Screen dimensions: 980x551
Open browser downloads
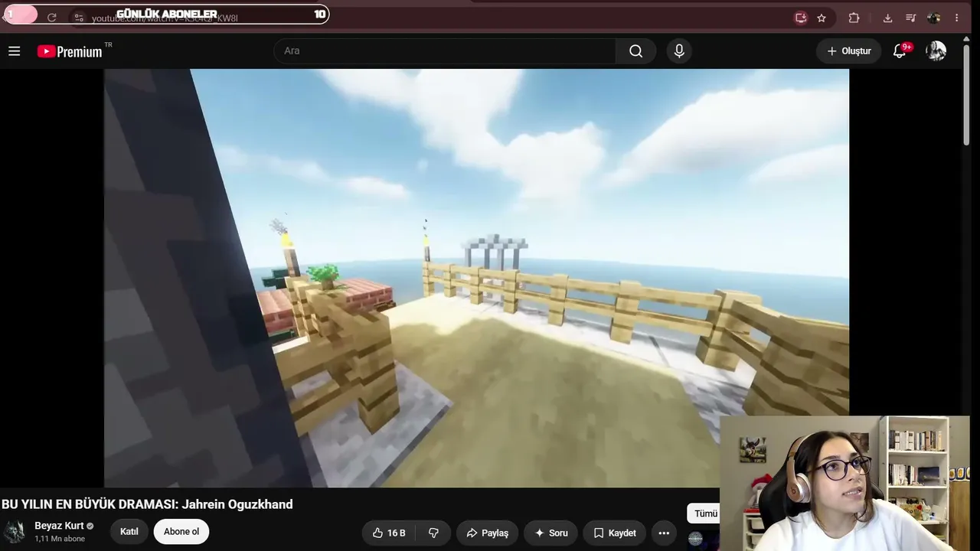(x=887, y=18)
